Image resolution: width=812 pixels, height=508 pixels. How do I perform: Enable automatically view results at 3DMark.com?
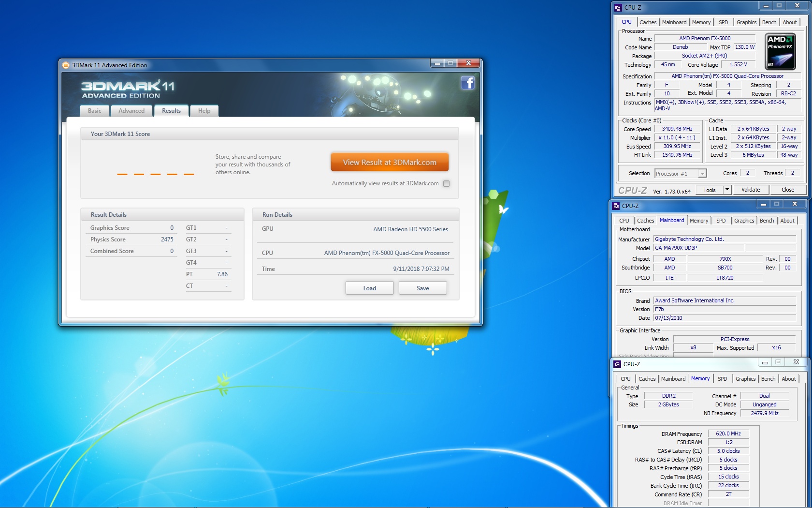click(446, 183)
